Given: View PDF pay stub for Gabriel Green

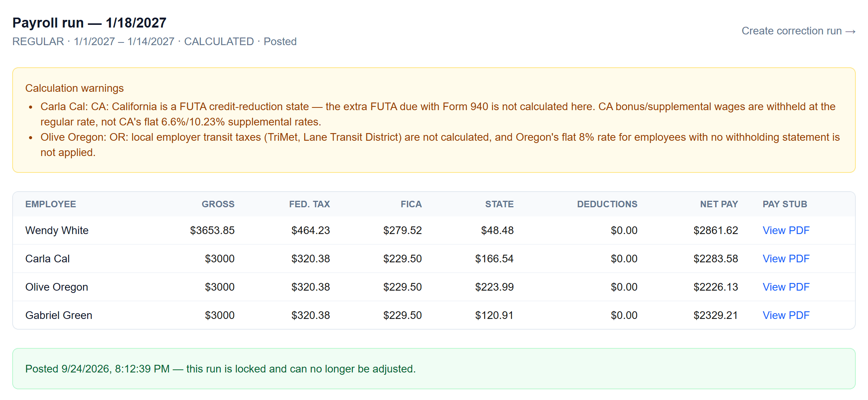Looking at the screenshot, I should click(786, 315).
